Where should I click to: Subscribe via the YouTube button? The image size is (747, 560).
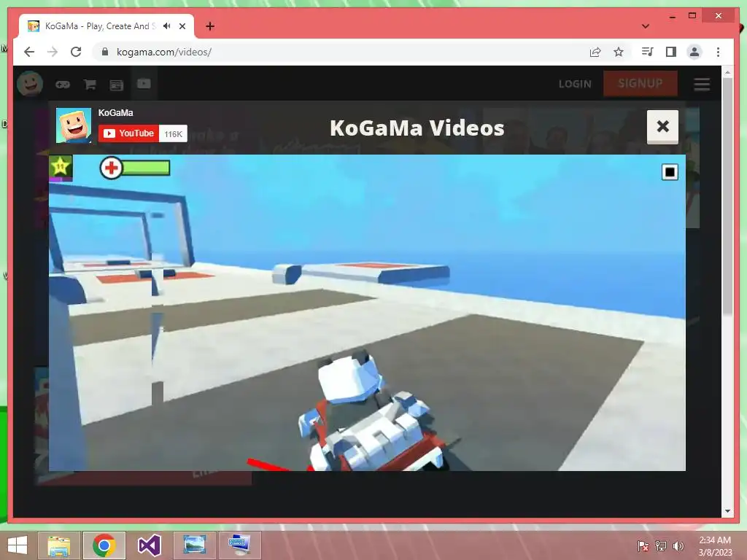[128, 133]
